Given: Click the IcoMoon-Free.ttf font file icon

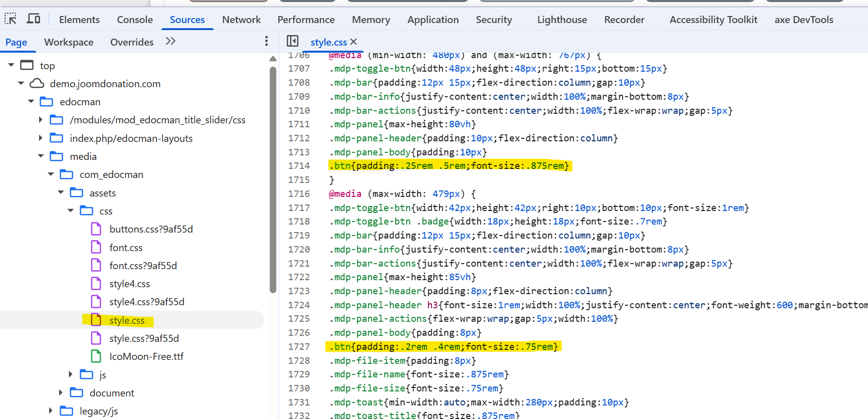Looking at the screenshot, I should (96, 356).
